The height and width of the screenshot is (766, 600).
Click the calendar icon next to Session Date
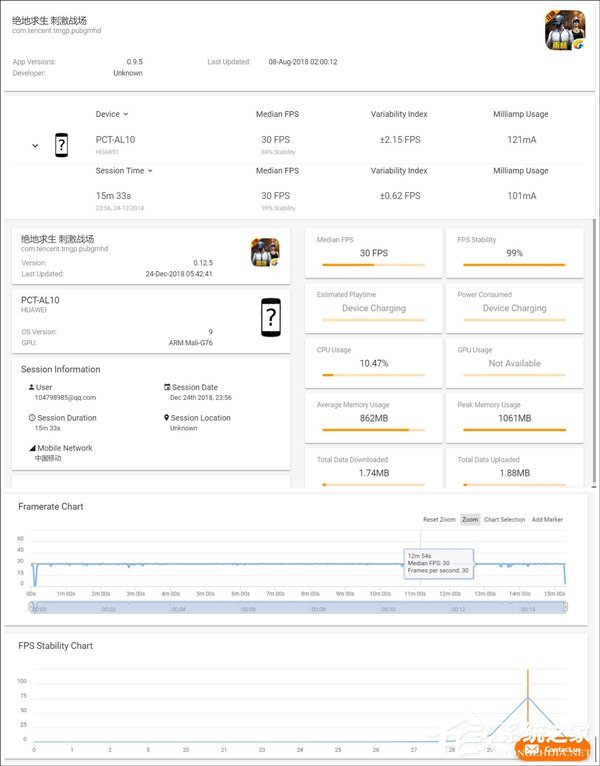coord(167,387)
